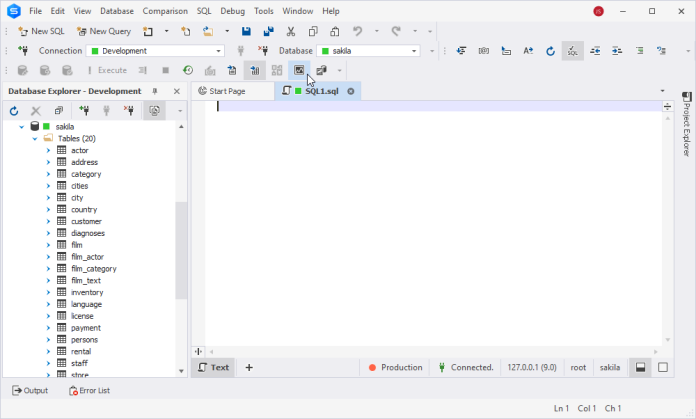Toggle the SQL syntax check button
Image resolution: width=696 pixels, height=419 pixels.
(x=573, y=51)
